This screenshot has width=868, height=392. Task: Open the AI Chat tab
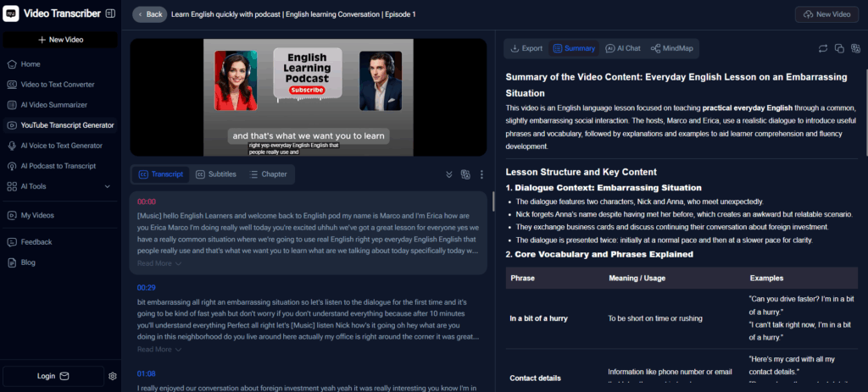pyautogui.click(x=623, y=48)
